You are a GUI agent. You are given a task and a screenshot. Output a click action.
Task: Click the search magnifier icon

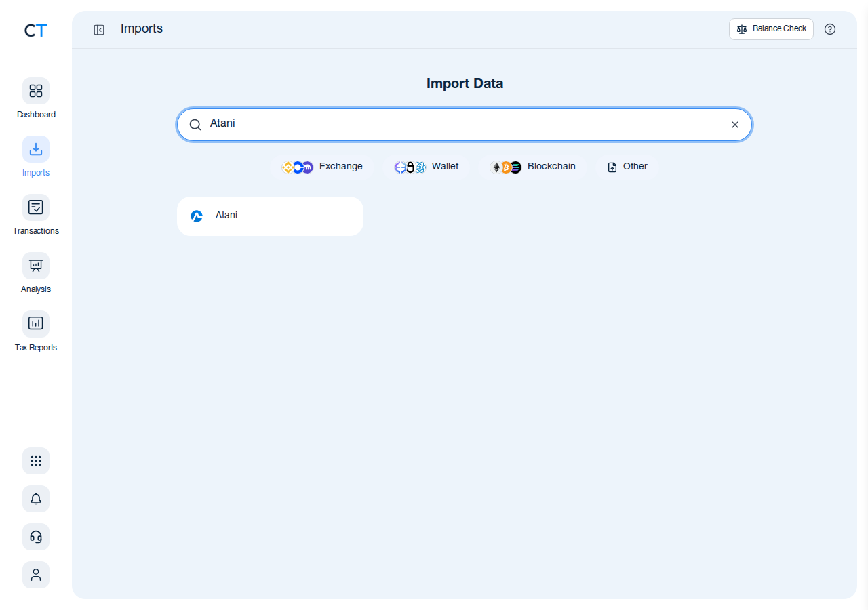tap(195, 125)
